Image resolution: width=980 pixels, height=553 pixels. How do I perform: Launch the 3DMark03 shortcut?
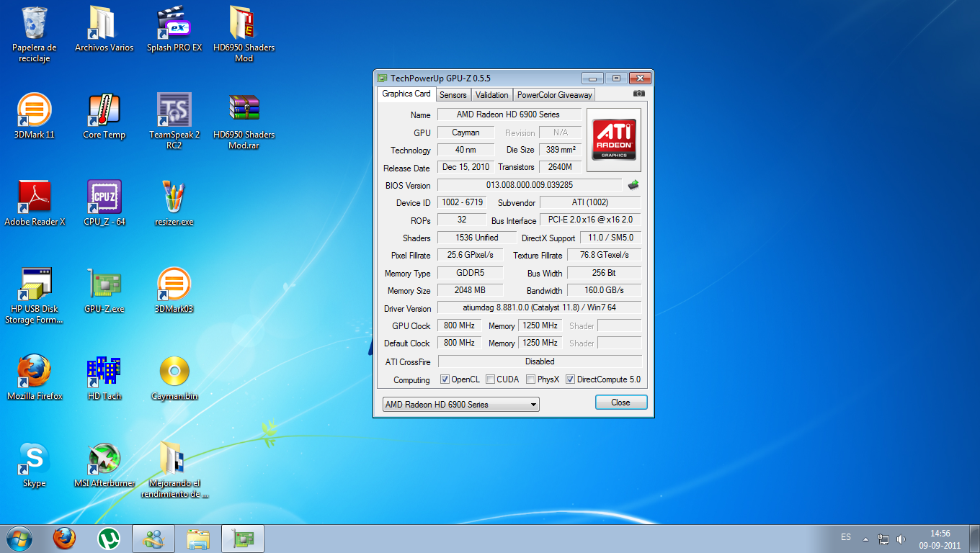click(x=174, y=290)
